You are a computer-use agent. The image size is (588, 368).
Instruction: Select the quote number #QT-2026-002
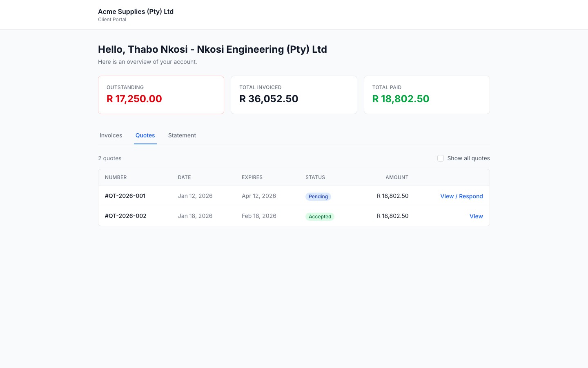pyautogui.click(x=125, y=216)
